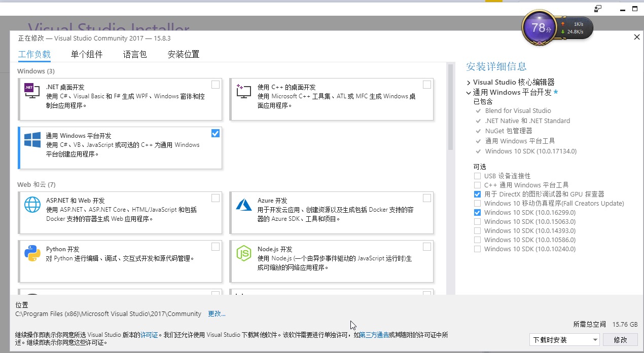Click the 15.76 GB required space value

pyautogui.click(x=625, y=325)
